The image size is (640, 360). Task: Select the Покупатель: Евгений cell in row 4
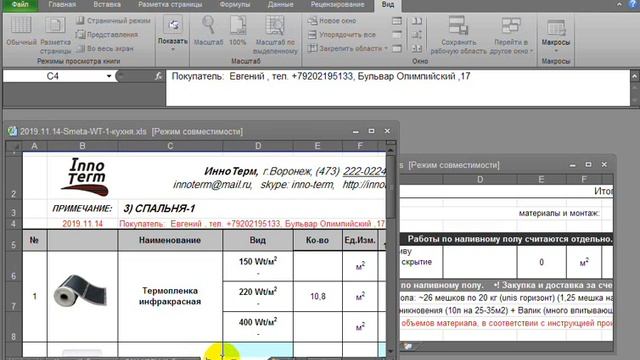pyautogui.click(x=252, y=224)
